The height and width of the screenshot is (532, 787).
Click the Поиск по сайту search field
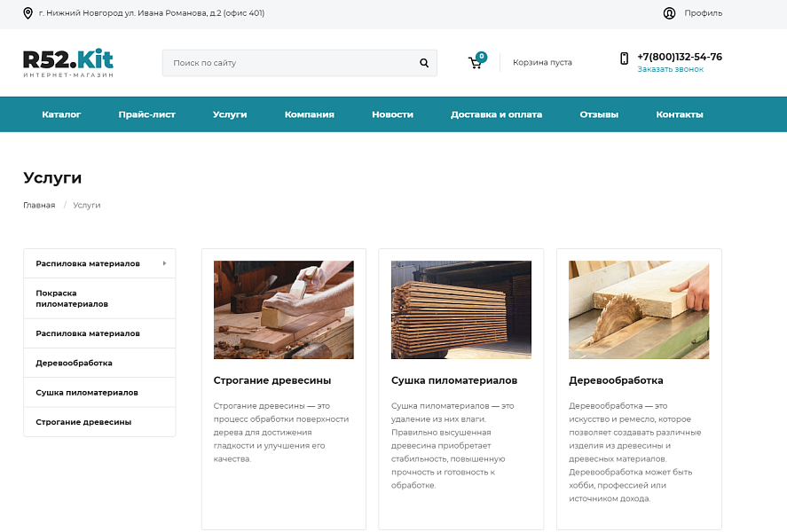pyautogui.click(x=284, y=63)
